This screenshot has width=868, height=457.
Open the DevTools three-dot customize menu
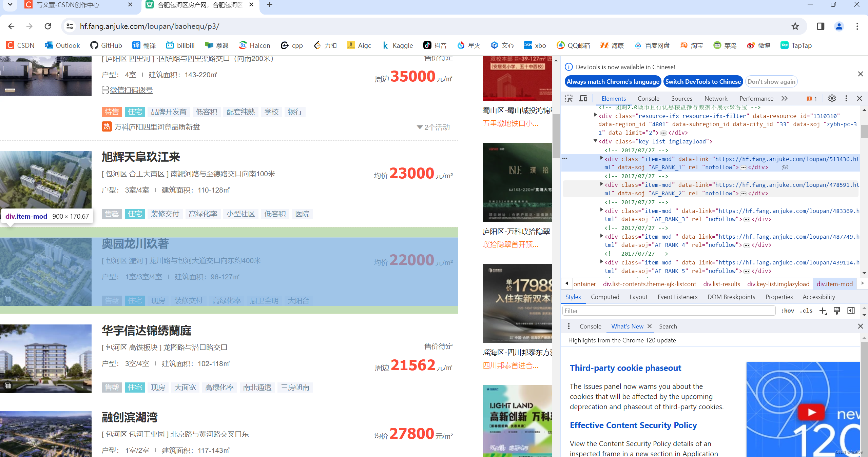tap(846, 99)
